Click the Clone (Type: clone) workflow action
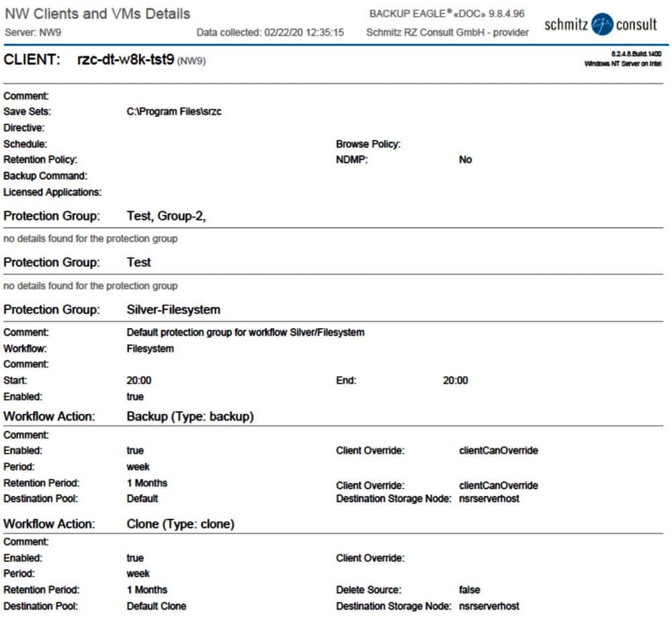This screenshot has height=623, width=672. (x=180, y=524)
